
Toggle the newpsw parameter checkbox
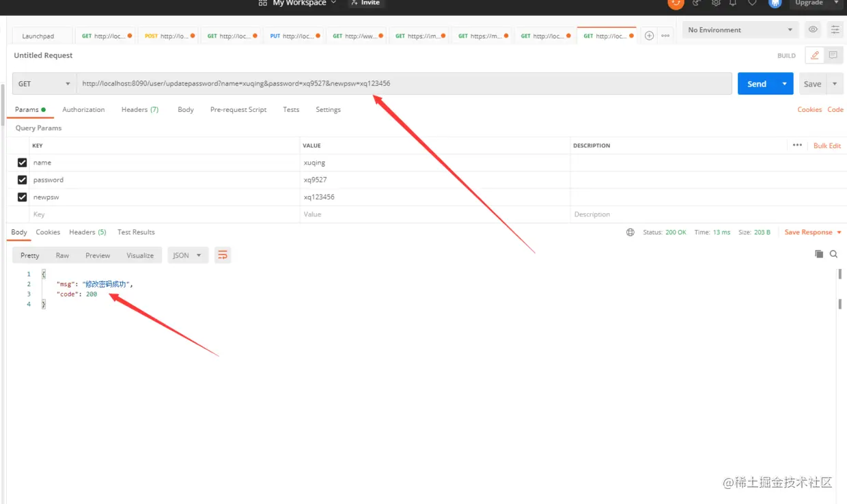coord(23,197)
